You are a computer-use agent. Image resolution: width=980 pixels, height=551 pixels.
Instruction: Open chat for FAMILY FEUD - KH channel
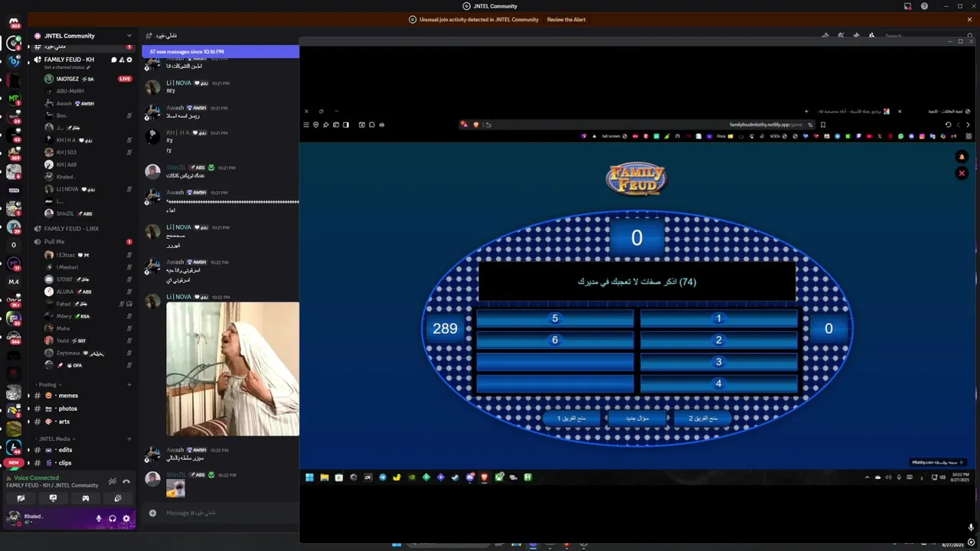pos(114,60)
